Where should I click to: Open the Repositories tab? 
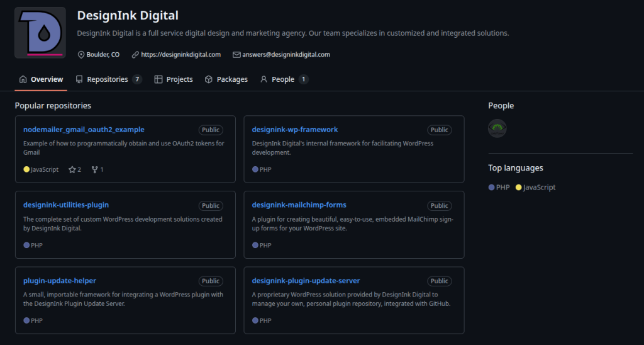point(109,79)
